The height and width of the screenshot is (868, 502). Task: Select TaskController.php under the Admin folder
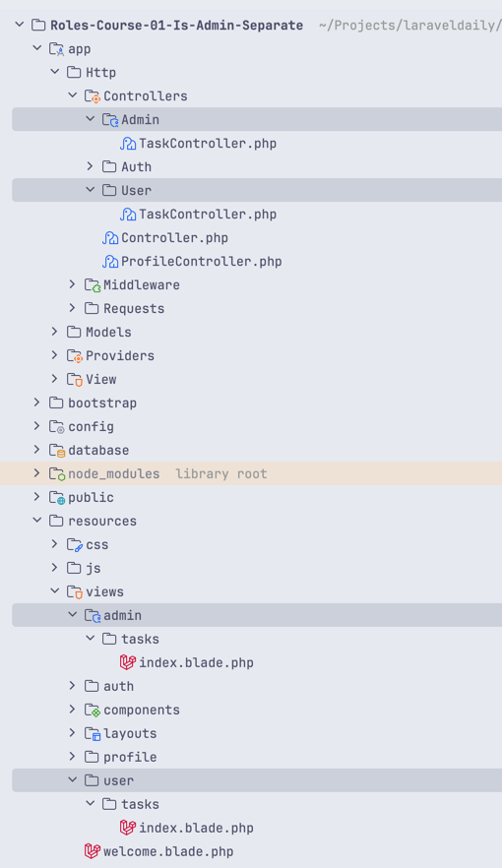(208, 144)
